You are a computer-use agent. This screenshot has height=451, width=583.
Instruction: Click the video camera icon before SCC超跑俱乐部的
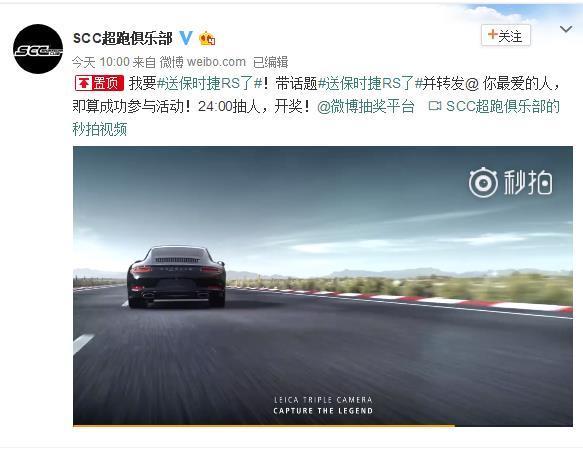click(x=435, y=106)
